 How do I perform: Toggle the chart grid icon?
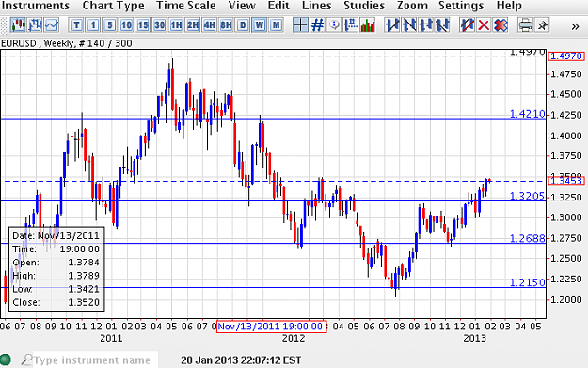(317, 25)
